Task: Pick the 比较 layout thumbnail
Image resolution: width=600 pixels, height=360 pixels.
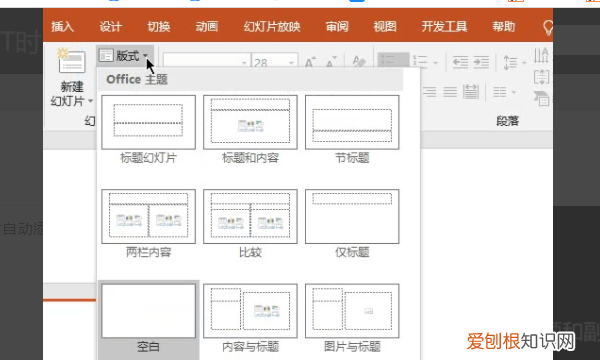Action: (250, 217)
